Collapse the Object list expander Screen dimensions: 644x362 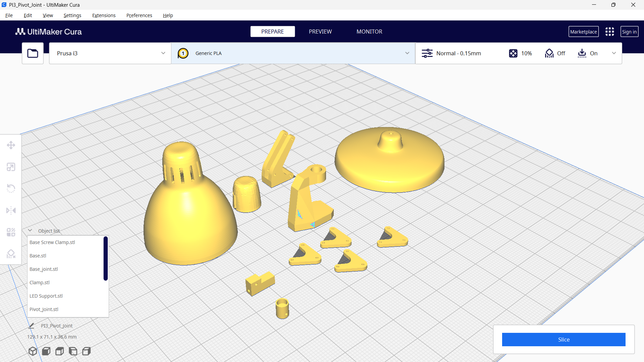tap(30, 231)
